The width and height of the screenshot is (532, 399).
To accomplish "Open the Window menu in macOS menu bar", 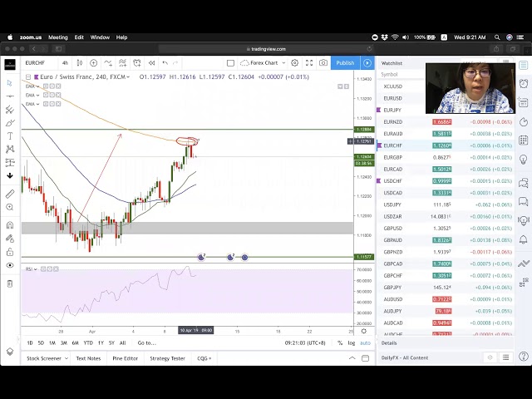I will [x=100, y=37].
